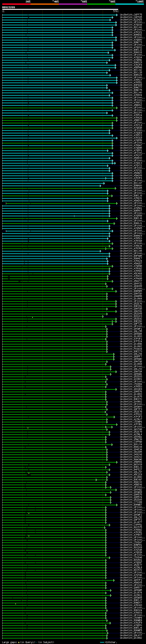Select the UniRef100_B8B5B5 label
The width and height of the screenshot is (146, 644).
pos(131,291)
